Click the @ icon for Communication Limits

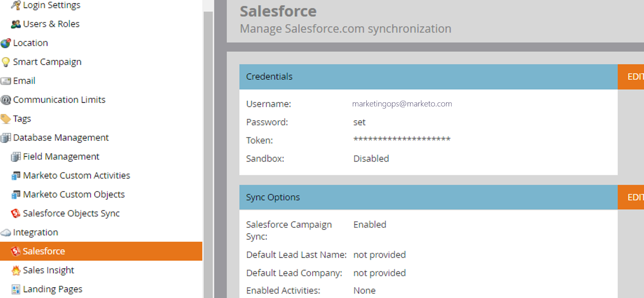pyautogui.click(x=6, y=100)
